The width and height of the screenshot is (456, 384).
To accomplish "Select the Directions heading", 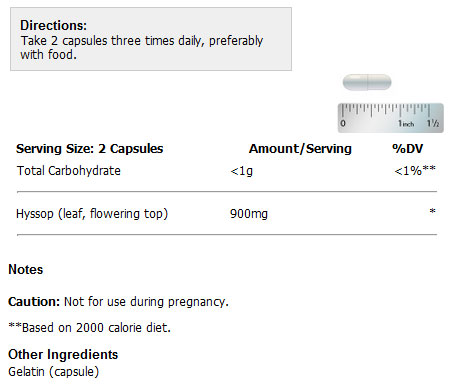I will click(53, 25).
